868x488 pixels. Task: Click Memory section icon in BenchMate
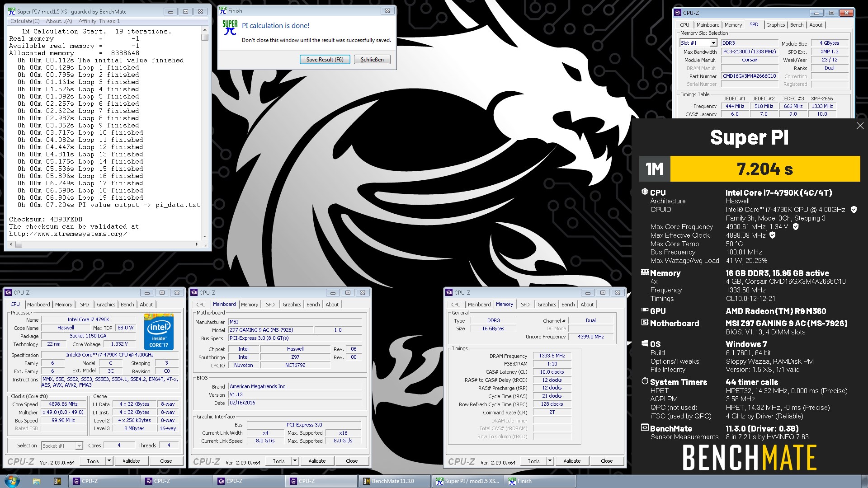point(645,272)
